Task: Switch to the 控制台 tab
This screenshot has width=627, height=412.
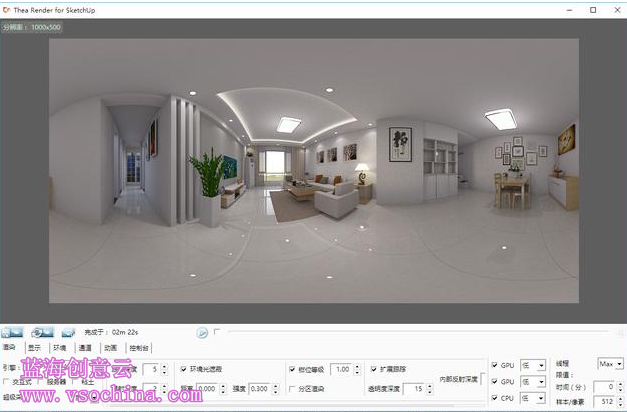Action: pyautogui.click(x=139, y=348)
